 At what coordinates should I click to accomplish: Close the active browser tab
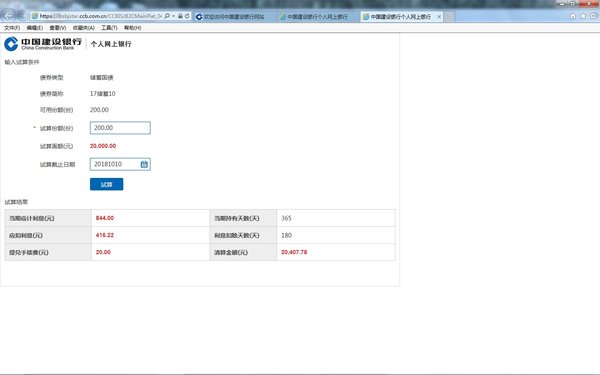[439, 16]
